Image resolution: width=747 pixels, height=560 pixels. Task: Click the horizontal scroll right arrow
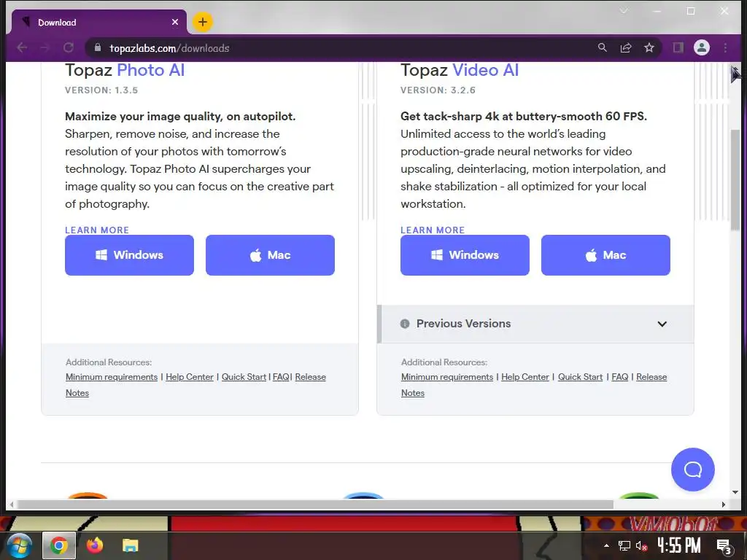click(x=724, y=505)
